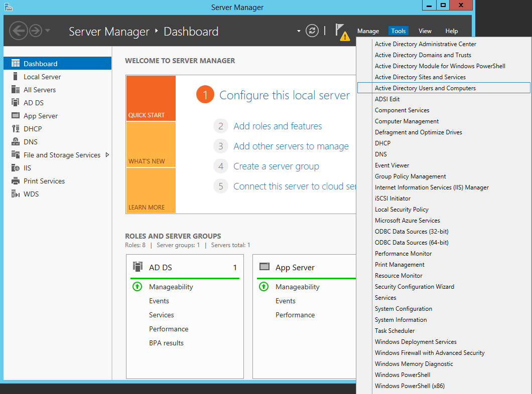Open the View menu
The height and width of the screenshot is (394, 532).
tap(425, 31)
